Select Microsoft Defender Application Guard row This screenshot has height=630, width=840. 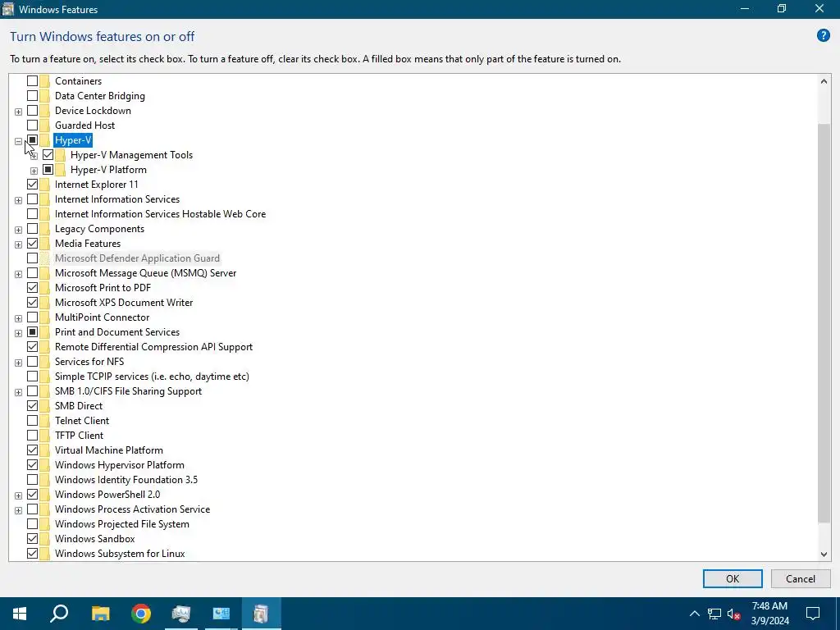137,258
